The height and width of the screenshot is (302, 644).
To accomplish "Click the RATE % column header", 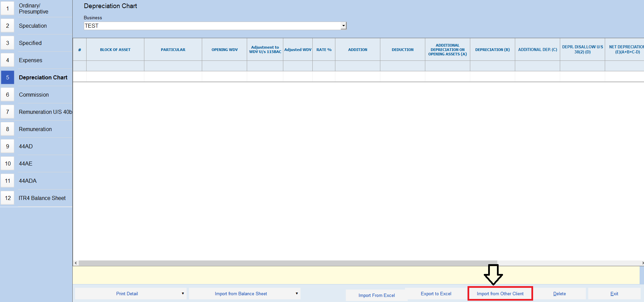I will tap(324, 50).
